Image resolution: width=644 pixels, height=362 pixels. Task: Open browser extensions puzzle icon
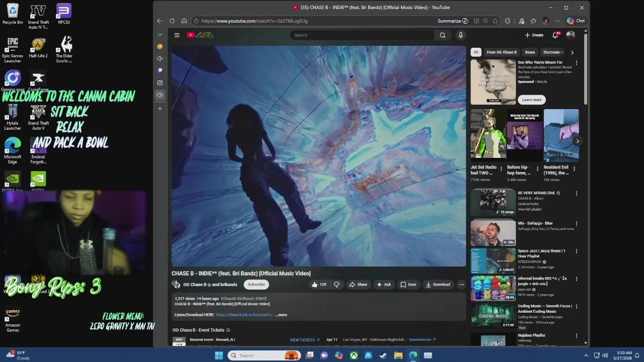click(508, 21)
